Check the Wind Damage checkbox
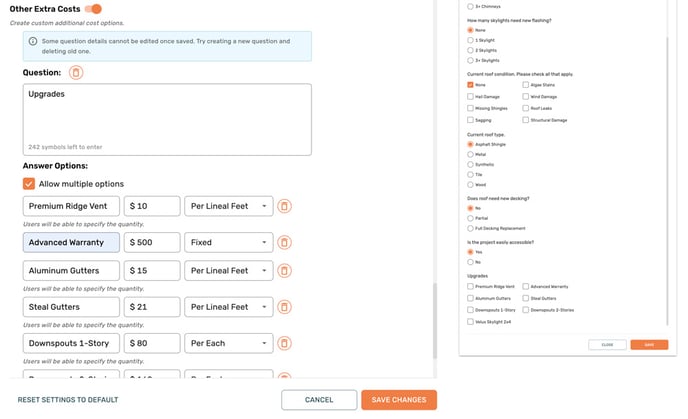Viewport: 688px width, 419px height. (x=526, y=97)
